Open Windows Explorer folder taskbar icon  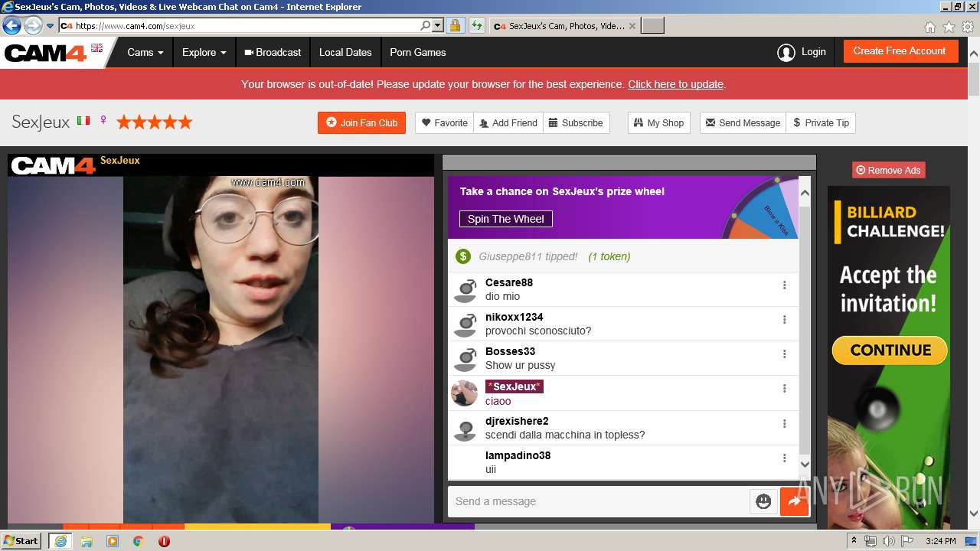(x=87, y=540)
